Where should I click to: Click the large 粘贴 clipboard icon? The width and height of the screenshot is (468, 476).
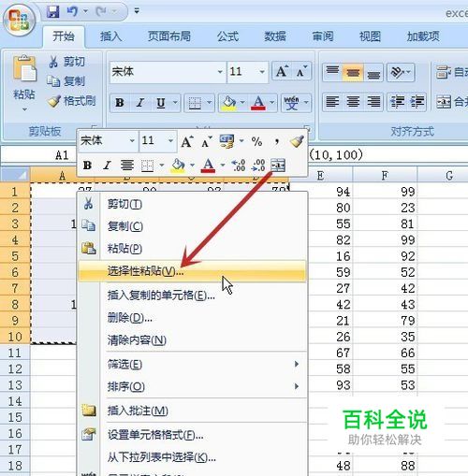coord(24,68)
